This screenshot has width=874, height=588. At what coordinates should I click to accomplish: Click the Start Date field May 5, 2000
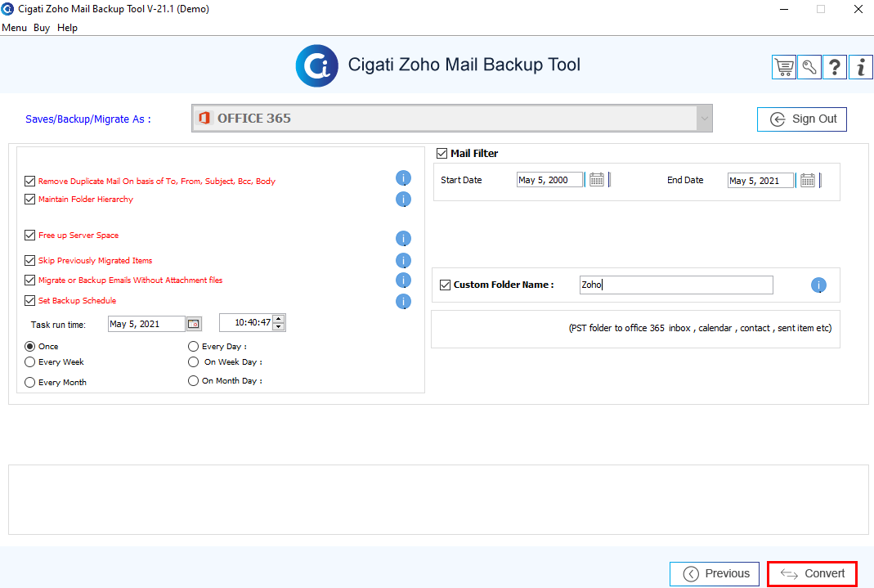tap(549, 180)
